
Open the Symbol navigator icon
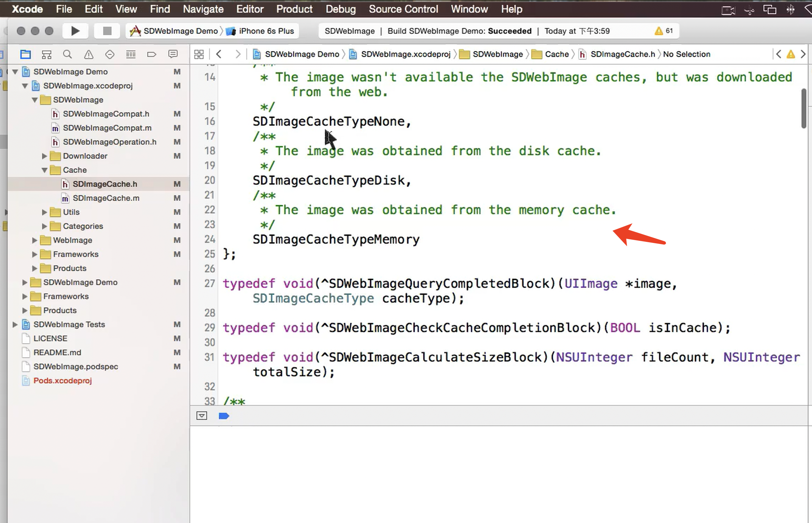pos(46,54)
